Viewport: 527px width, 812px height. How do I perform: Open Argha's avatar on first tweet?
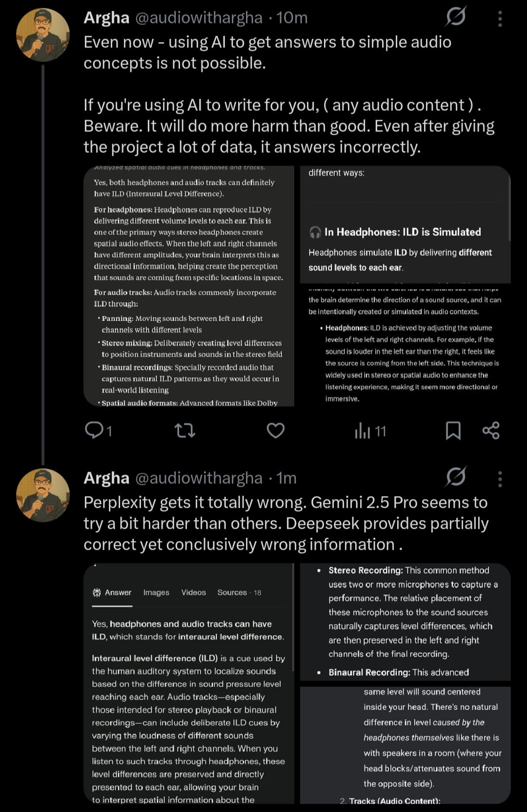(x=42, y=35)
